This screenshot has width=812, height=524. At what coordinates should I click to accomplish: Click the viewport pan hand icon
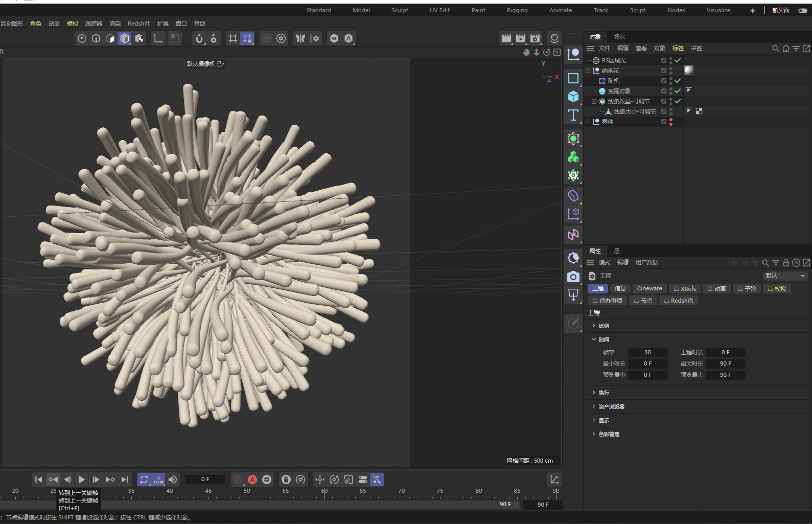pos(526,52)
